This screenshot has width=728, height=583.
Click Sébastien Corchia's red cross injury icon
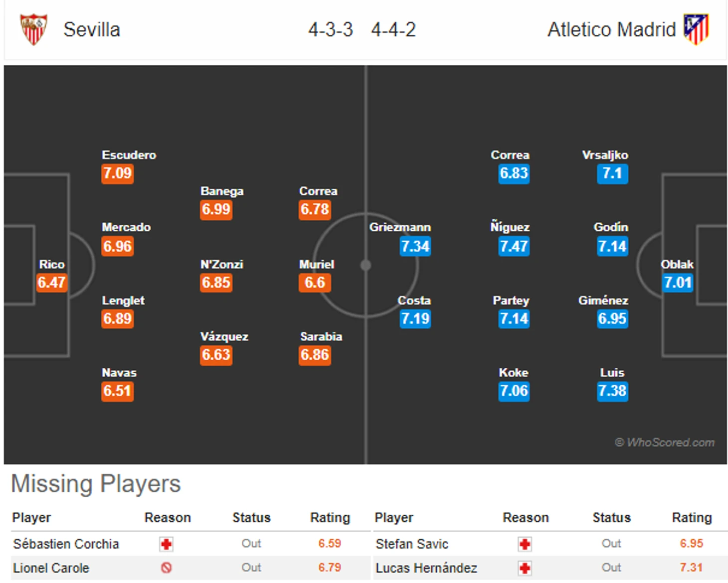point(166,544)
